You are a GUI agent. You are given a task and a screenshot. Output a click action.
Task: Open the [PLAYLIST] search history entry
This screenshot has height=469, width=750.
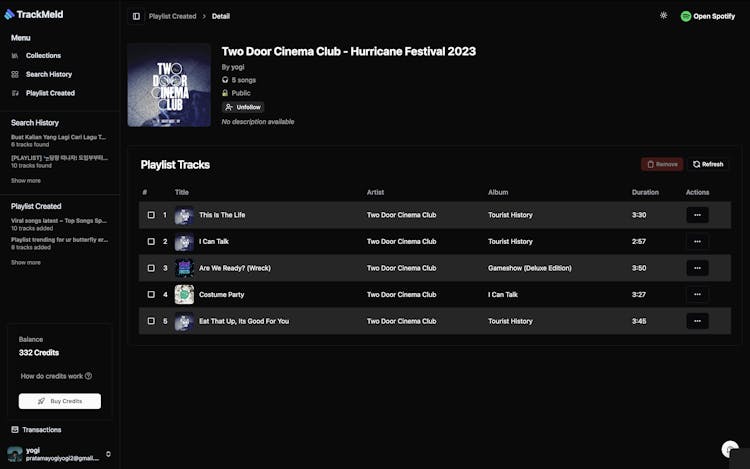point(59,162)
